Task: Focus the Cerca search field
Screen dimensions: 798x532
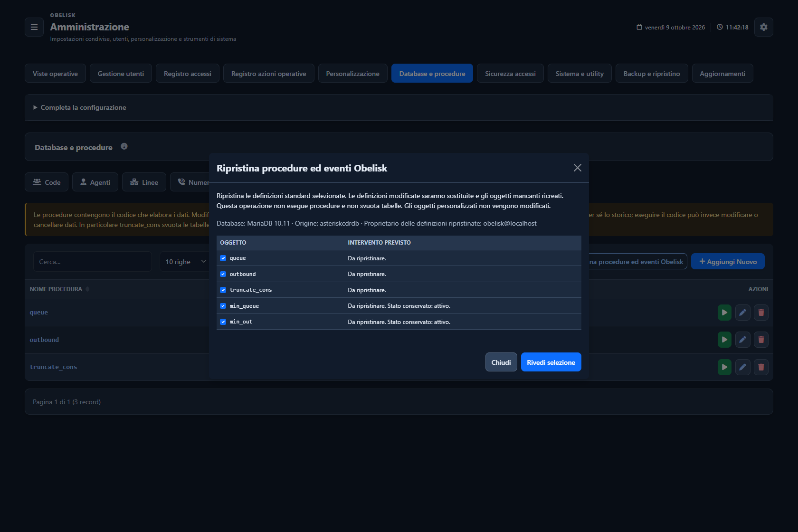Action: 93,262
